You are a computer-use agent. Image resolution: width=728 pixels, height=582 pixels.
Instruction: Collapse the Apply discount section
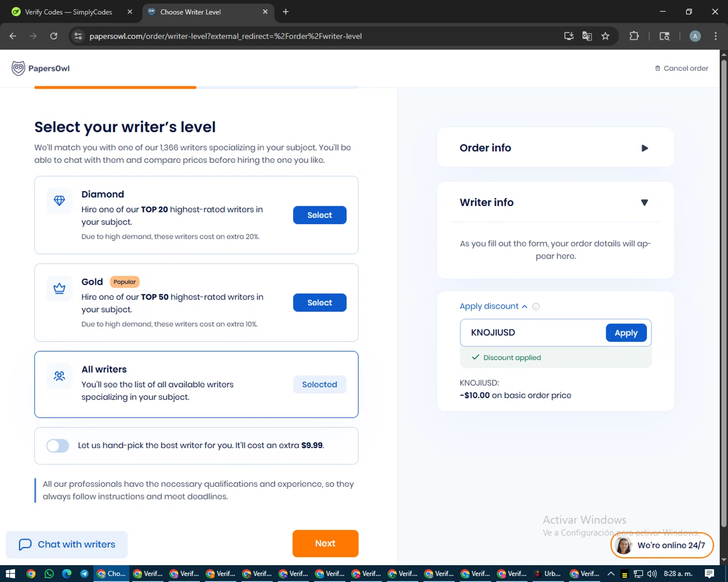tap(494, 307)
